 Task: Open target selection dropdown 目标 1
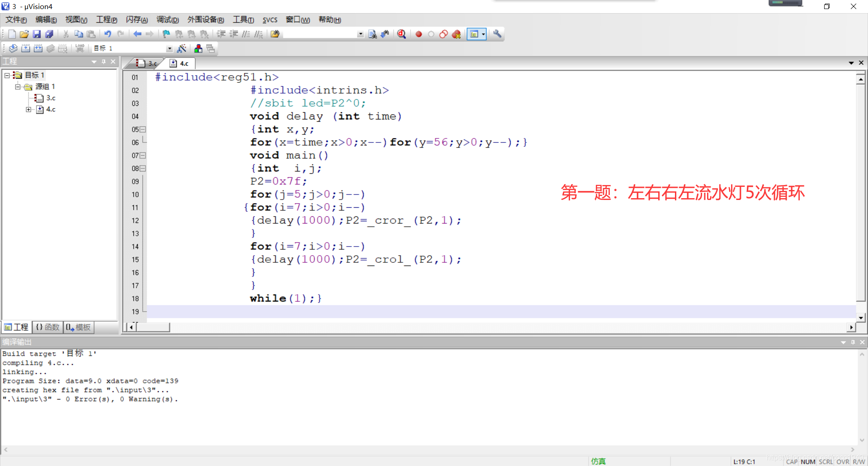(170, 48)
